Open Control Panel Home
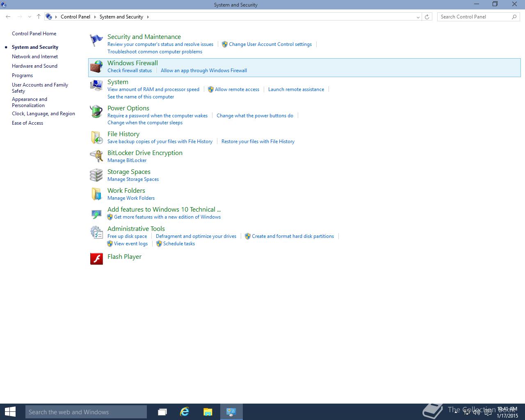525x420 pixels. [x=34, y=34]
